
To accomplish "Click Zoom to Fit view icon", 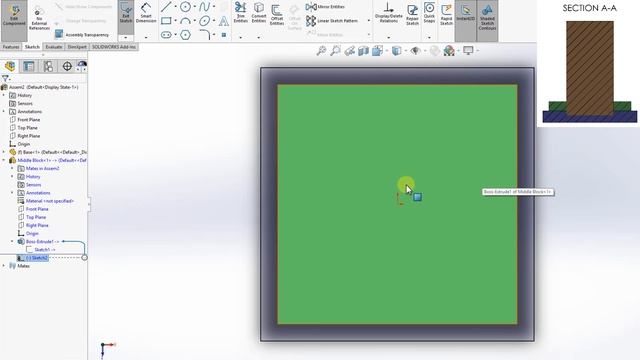I will [321, 51].
